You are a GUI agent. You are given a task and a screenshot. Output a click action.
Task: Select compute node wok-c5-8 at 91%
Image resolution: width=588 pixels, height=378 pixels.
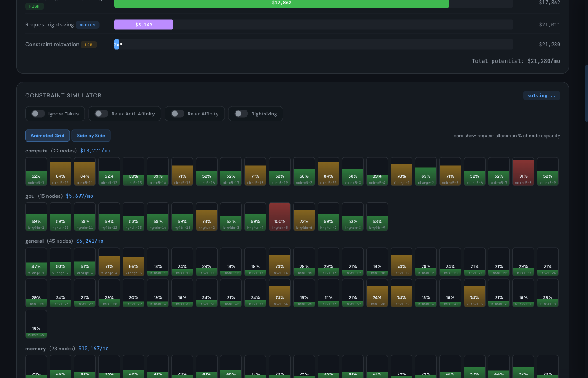523,171
